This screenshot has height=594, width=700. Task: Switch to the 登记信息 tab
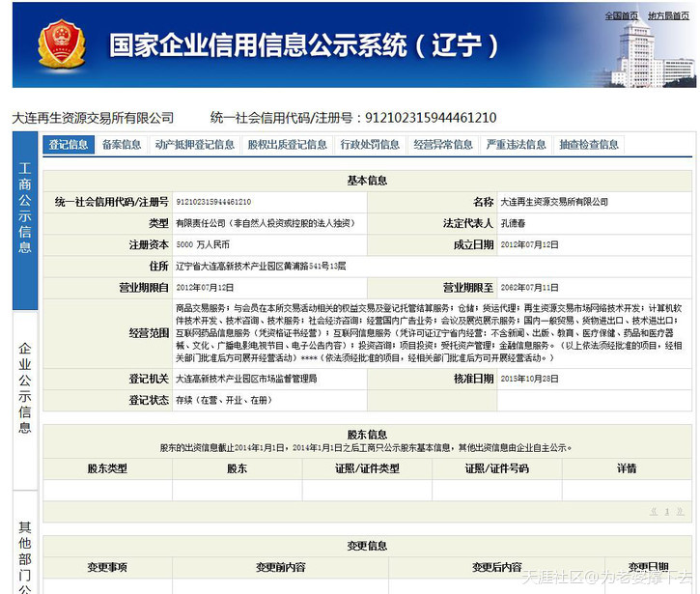69,145
